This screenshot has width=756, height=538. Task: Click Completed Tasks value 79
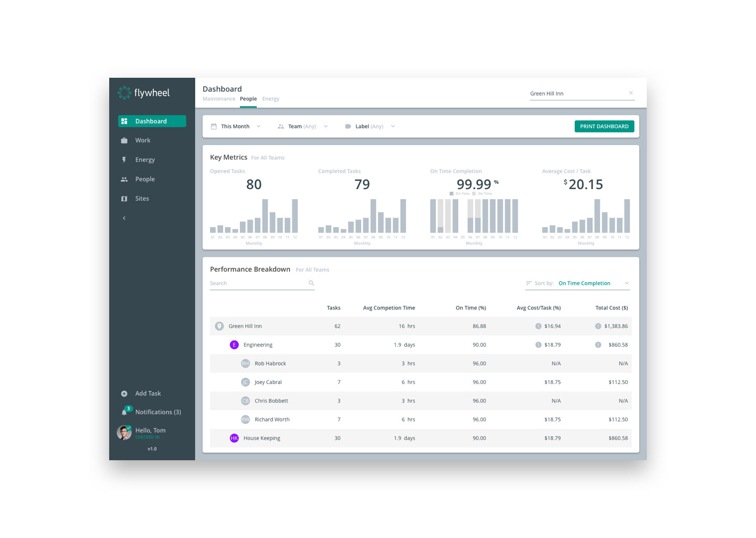[362, 184]
